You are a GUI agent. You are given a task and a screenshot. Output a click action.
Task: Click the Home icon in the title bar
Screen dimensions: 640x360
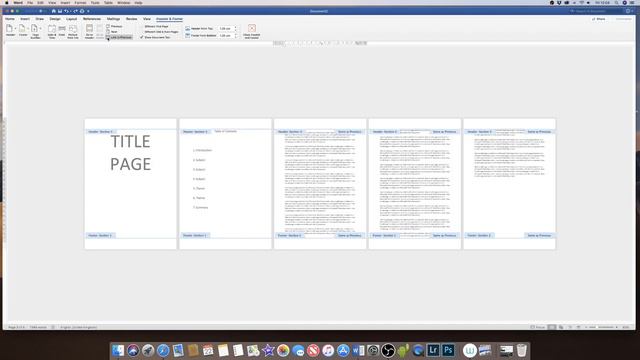[53, 11]
